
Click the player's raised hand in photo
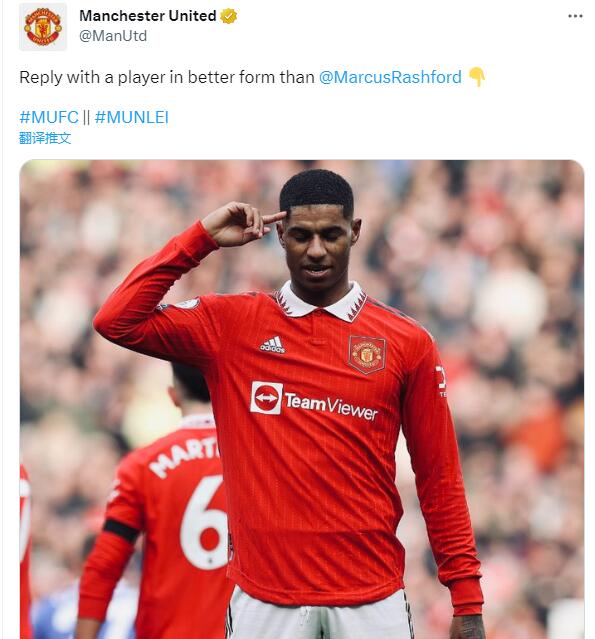[241, 223]
